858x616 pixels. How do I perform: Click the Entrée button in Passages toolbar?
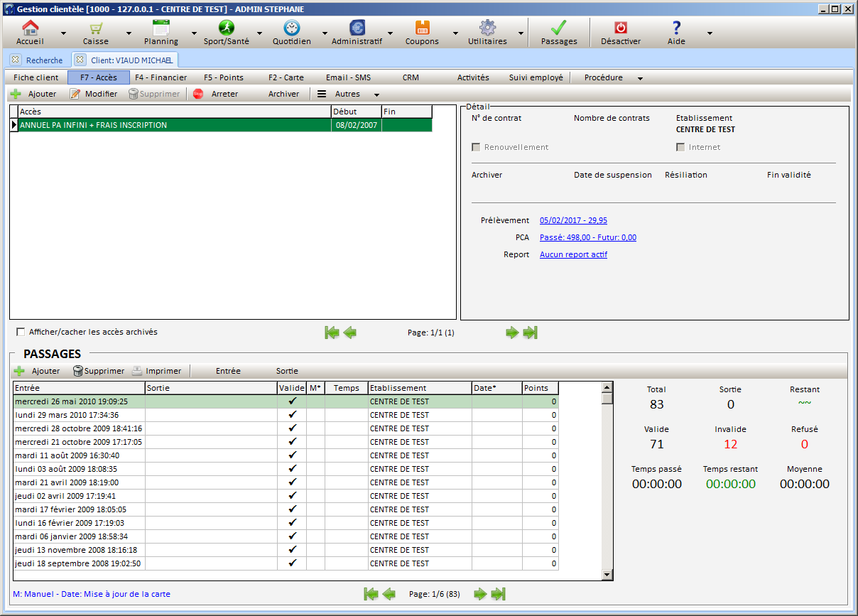[x=228, y=371]
